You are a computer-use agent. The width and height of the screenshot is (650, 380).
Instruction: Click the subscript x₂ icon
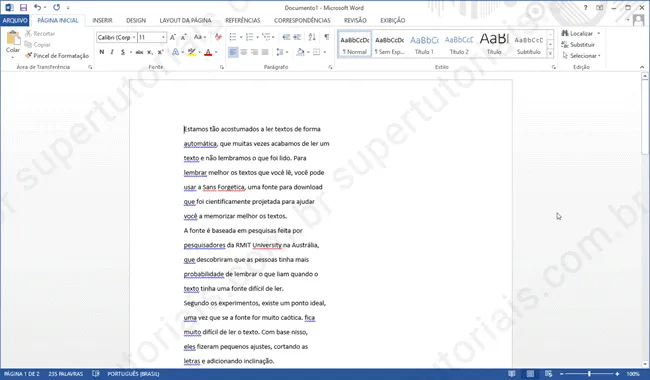(x=150, y=52)
